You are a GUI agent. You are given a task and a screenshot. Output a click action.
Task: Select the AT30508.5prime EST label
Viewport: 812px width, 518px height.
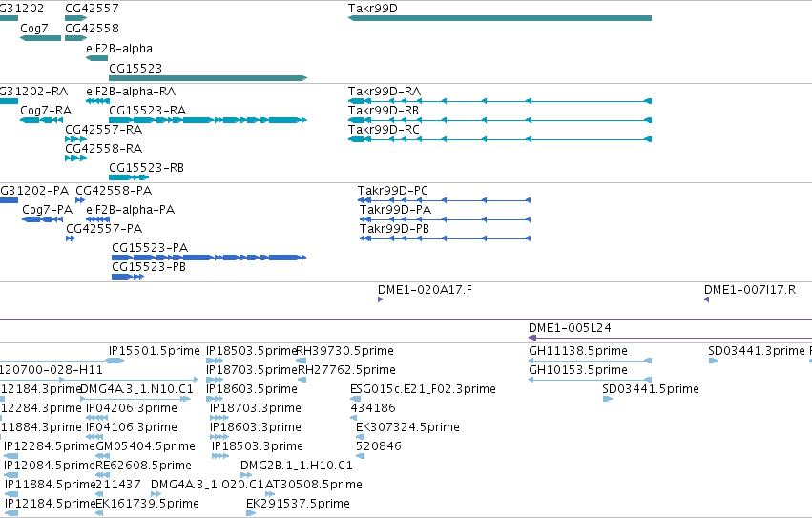(x=314, y=485)
